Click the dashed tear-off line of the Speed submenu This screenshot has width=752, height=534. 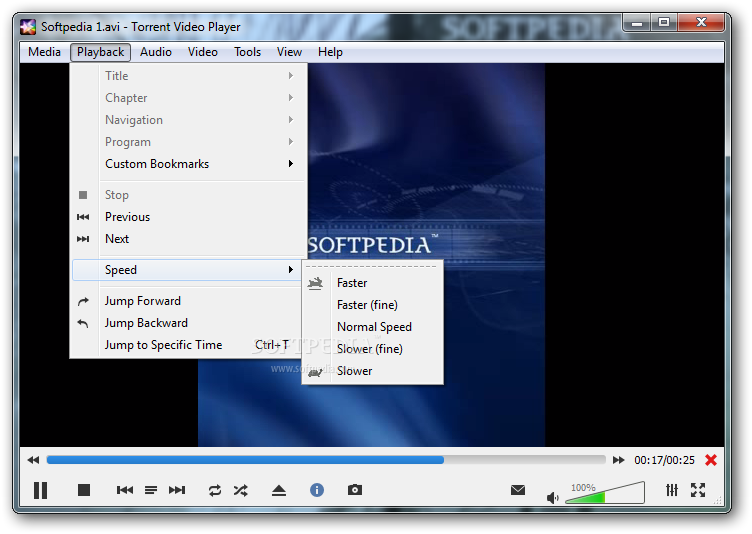373,266
